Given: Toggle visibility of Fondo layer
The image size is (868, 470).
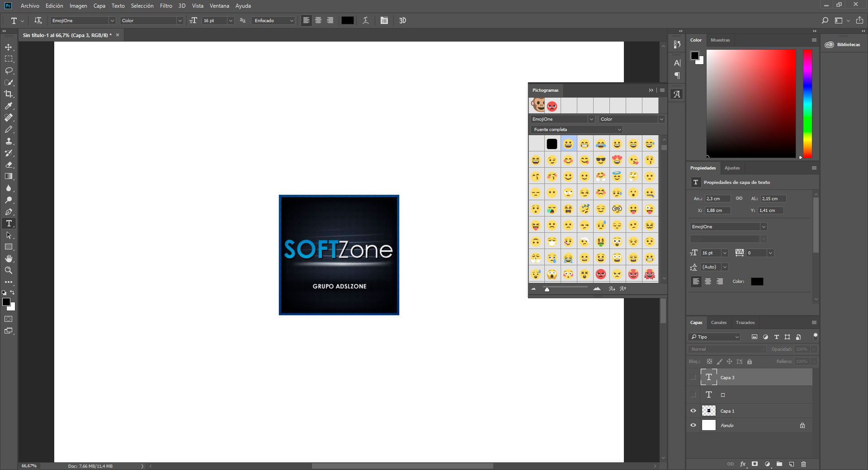Looking at the screenshot, I should pos(693,425).
